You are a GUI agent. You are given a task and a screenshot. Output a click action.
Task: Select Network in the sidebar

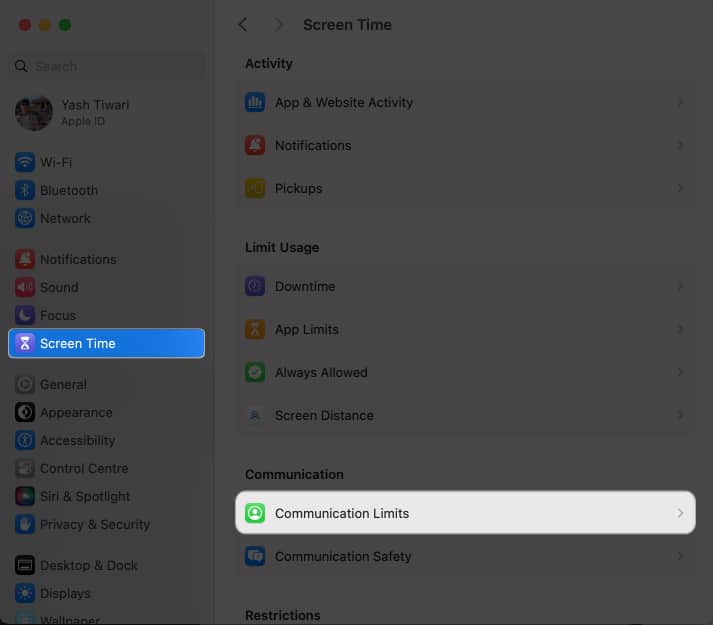(x=106, y=218)
